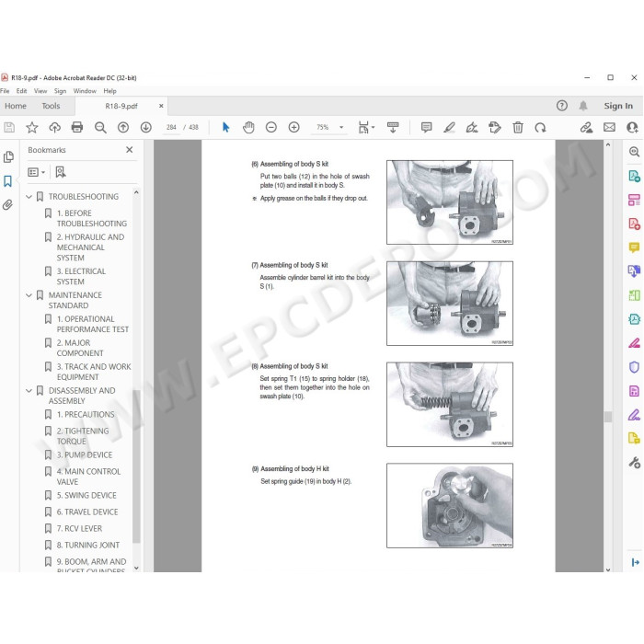644x644 pixels.
Task: Open bookmark 2. HYDRAULIC AND MECHANICAL SYSTEM
Action: [90, 247]
